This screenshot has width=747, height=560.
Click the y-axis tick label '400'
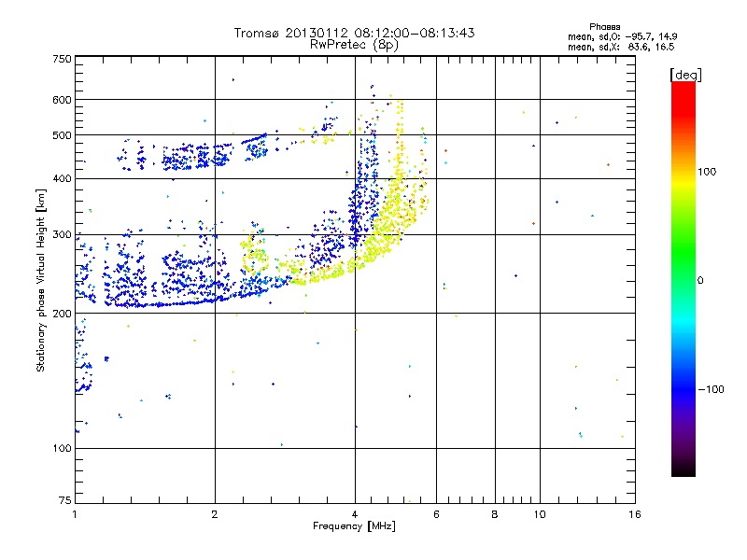pos(62,178)
